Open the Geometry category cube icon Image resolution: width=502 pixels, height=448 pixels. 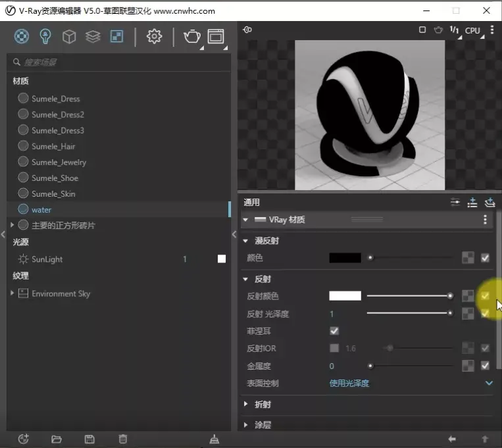click(x=69, y=36)
